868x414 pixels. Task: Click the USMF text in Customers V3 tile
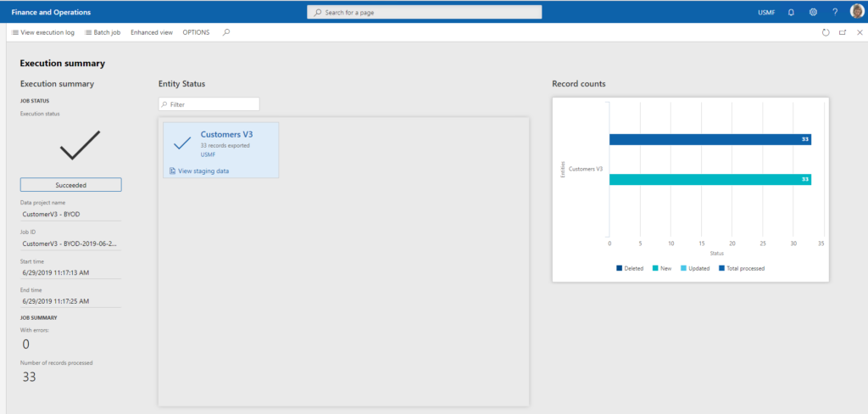[209, 154]
